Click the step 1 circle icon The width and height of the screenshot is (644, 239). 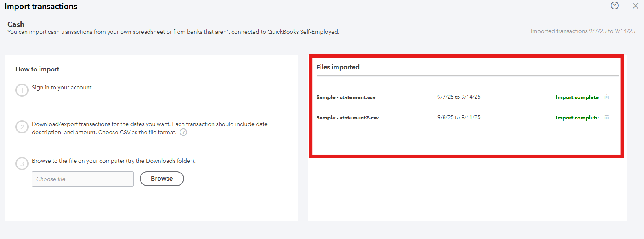coord(22,90)
